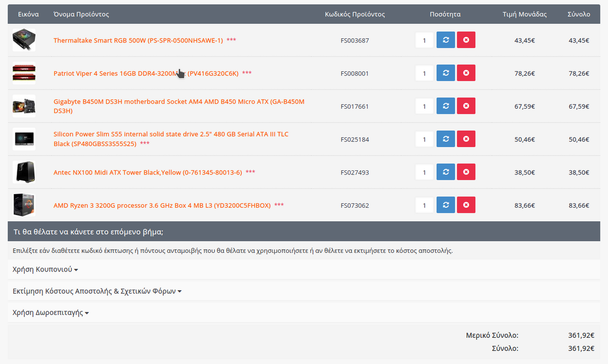This screenshot has height=364, width=608.
Task: Remove Antec NX100 Midi Tower from cart
Action: [466, 172]
